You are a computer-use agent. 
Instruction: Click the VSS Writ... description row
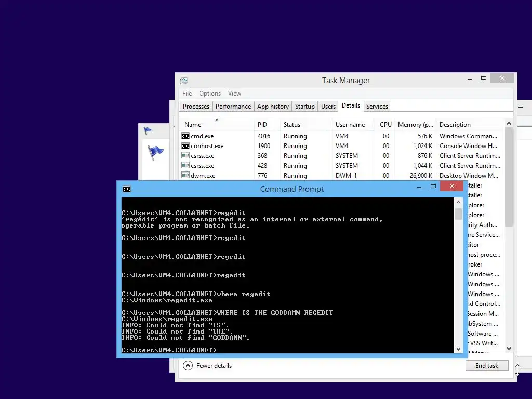pos(484,343)
